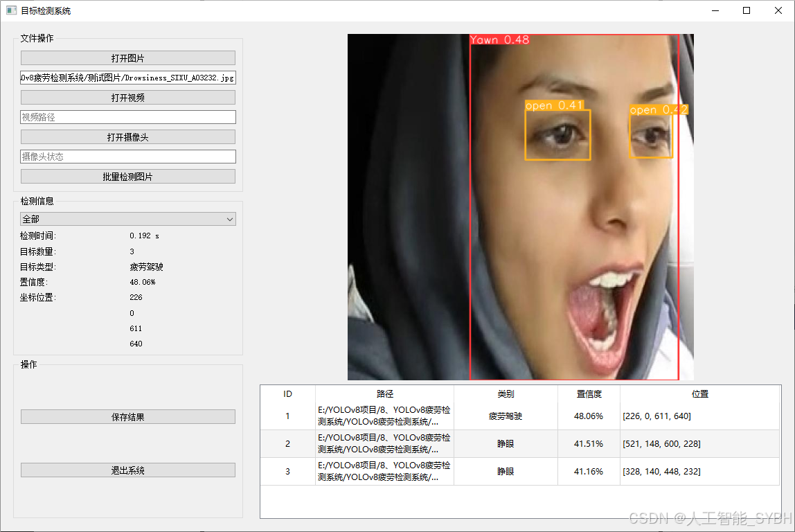Click the 打开视频 button

[x=127, y=98]
